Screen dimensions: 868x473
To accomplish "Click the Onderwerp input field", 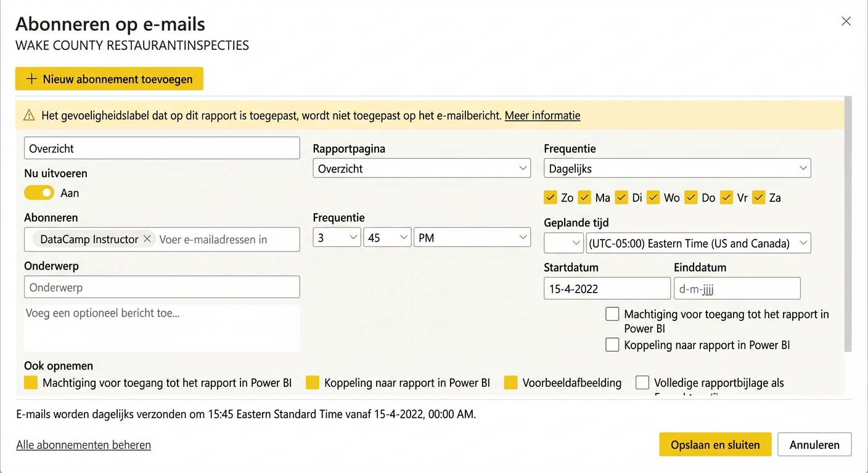I will (162, 287).
